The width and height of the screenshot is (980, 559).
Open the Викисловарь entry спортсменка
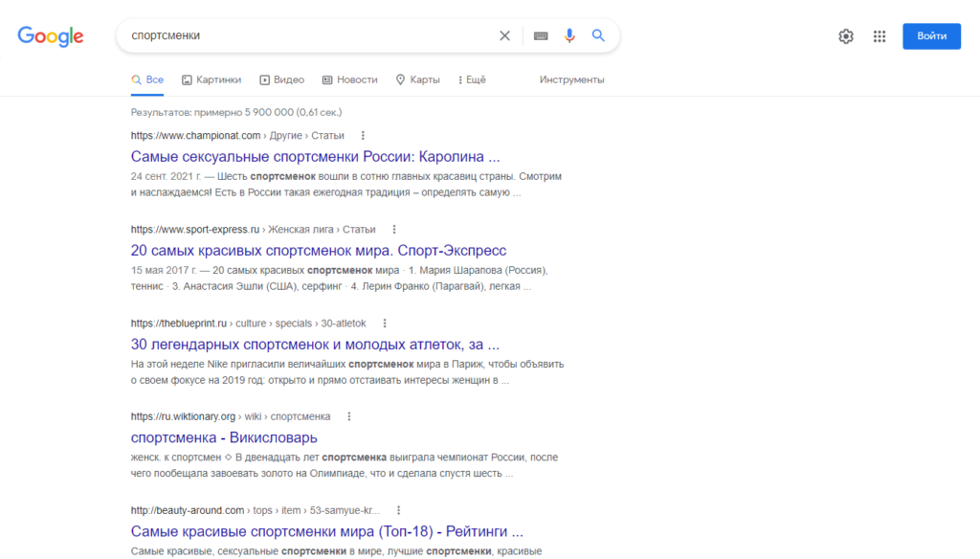pyautogui.click(x=224, y=437)
